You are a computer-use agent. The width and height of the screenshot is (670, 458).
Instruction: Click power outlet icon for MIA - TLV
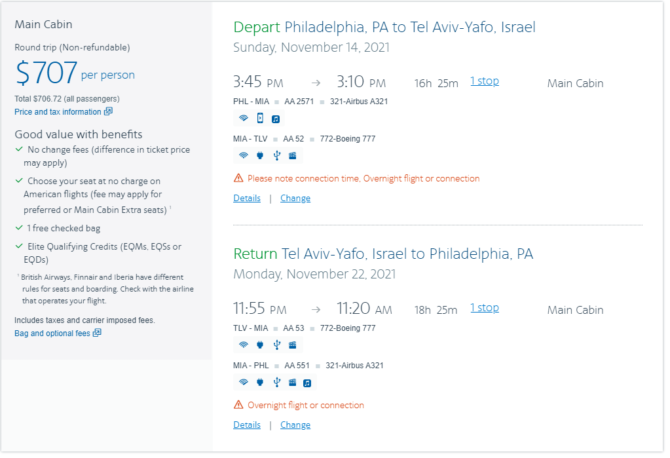coord(260,156)
